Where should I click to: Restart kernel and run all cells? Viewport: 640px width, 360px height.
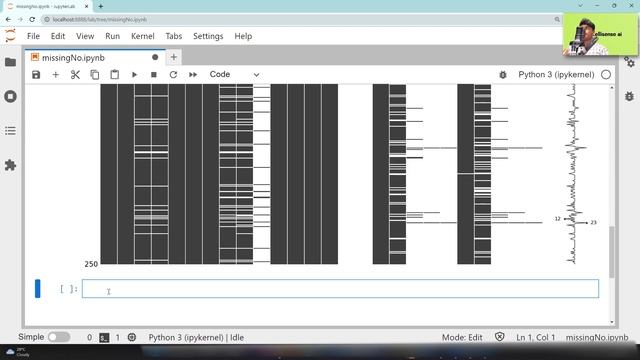[x=193, y=75]
